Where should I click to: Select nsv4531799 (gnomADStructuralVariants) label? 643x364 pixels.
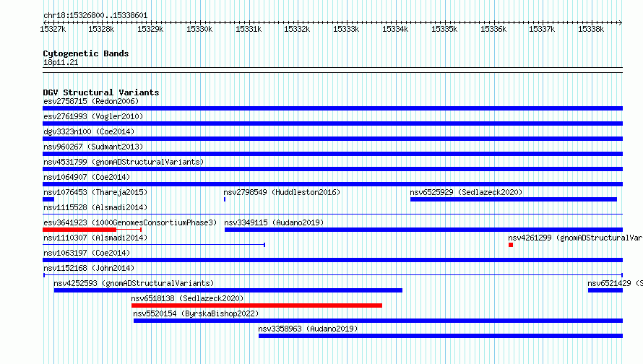click(124, 162)
